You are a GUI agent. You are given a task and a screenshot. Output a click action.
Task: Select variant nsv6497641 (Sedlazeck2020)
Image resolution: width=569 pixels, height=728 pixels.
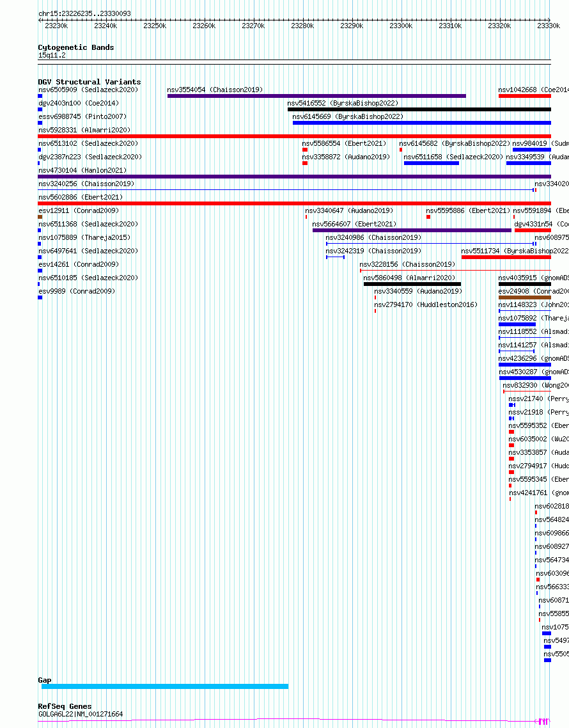pyautogui.click(x=88, y=251)
